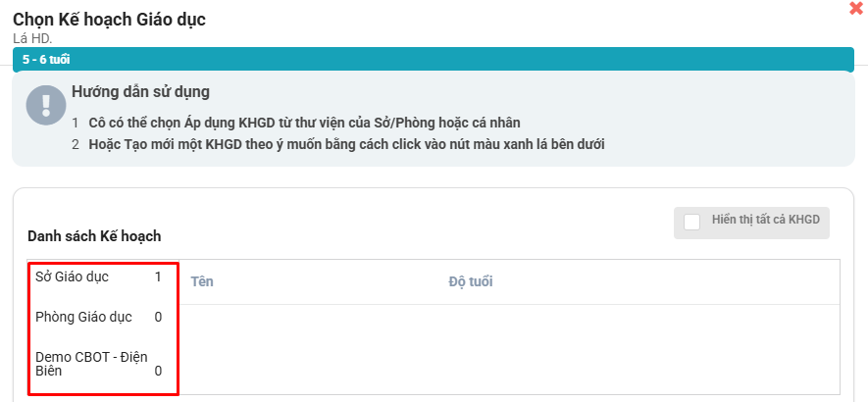Image resolution: width=868 pixels, height=402 pixels.
Task: Sort by the Tên column header
Action: (202, 281)
